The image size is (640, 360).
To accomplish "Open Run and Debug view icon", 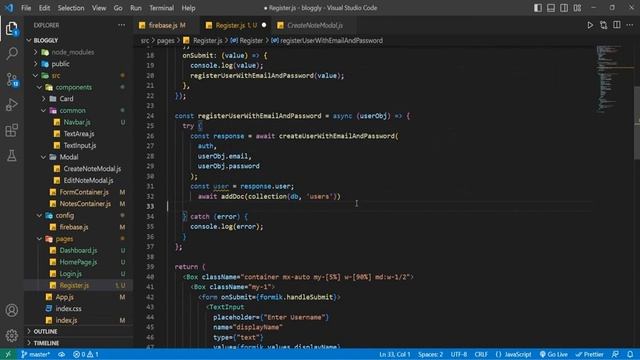I will 12,104.
